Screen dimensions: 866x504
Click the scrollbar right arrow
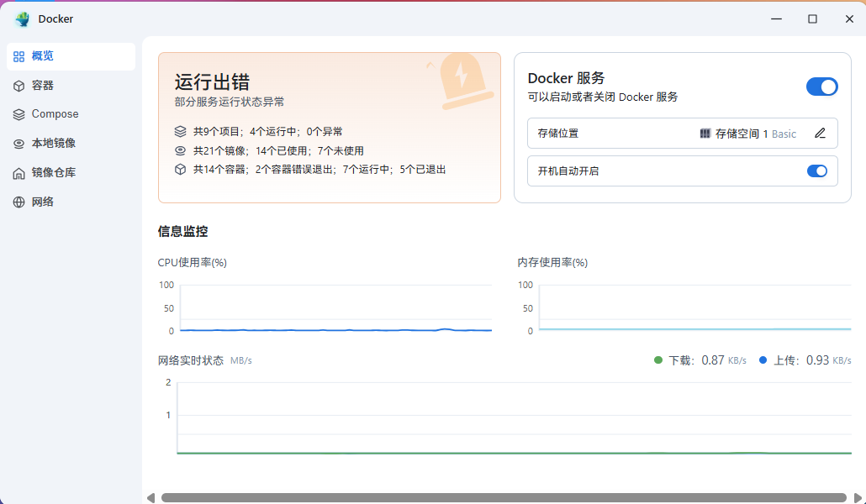tap(858, 498)
